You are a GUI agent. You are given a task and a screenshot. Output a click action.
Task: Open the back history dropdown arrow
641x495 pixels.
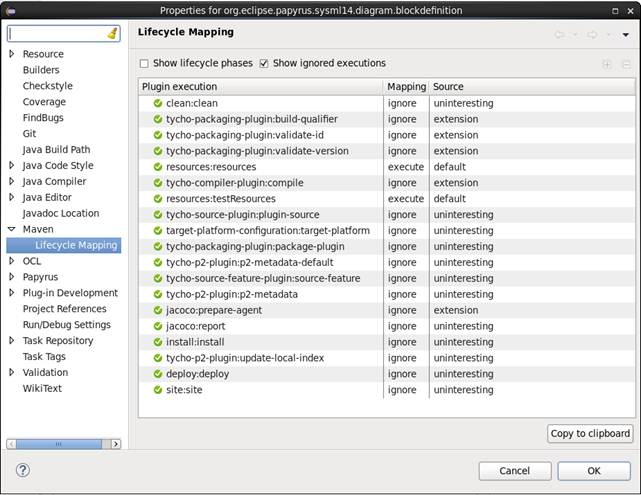(575, 35)
